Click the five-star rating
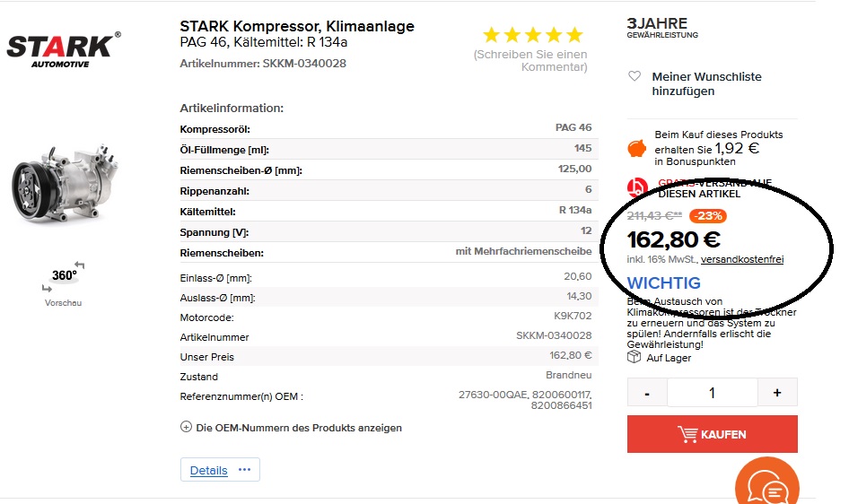849x504 pixels. 532,36
